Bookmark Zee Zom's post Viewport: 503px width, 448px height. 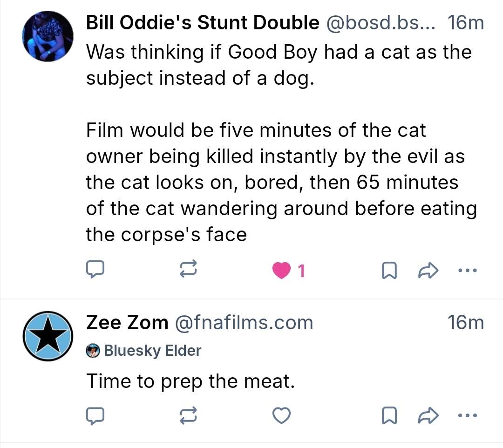pos(388,416)
